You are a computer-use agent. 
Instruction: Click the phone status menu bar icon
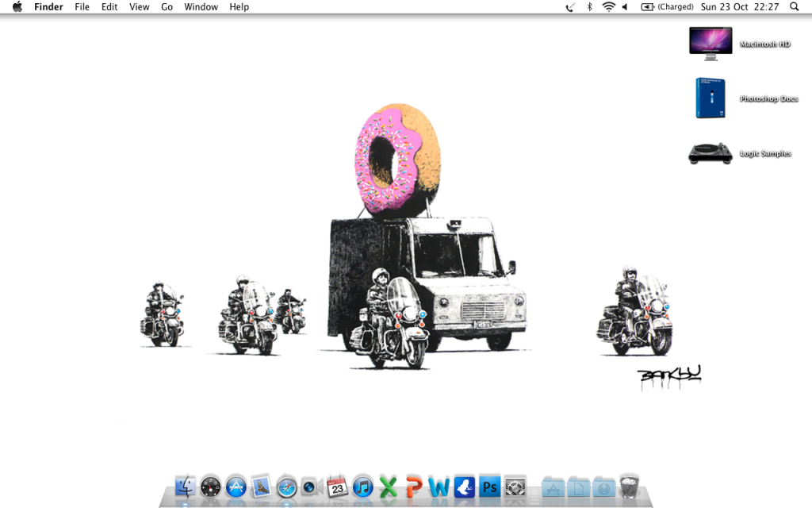[570, 6]
